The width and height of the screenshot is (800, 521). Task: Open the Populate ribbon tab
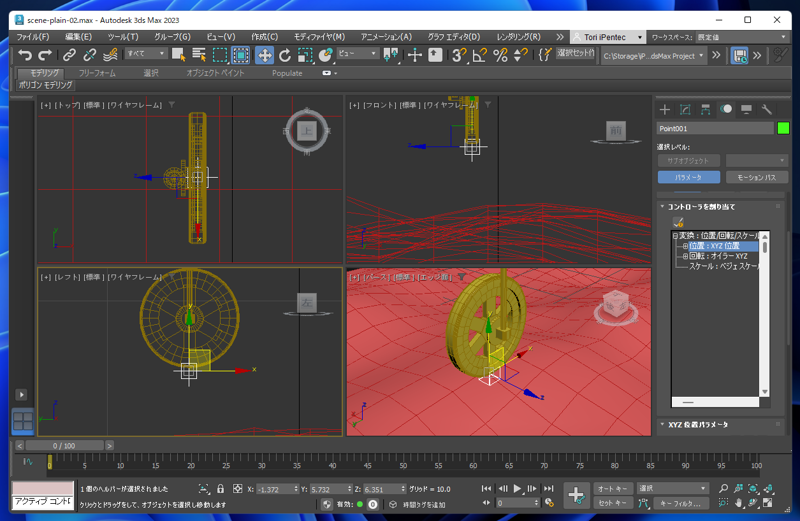click(287, 73)
